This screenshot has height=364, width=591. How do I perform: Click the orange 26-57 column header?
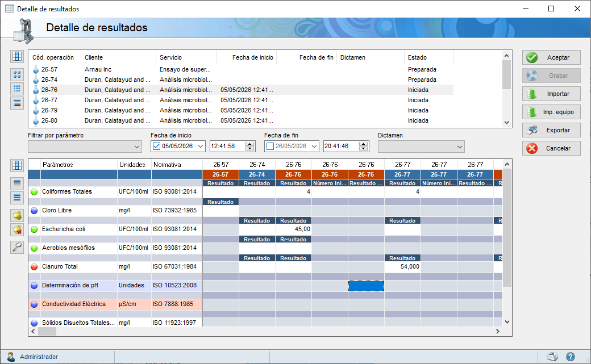coord(220,174)
